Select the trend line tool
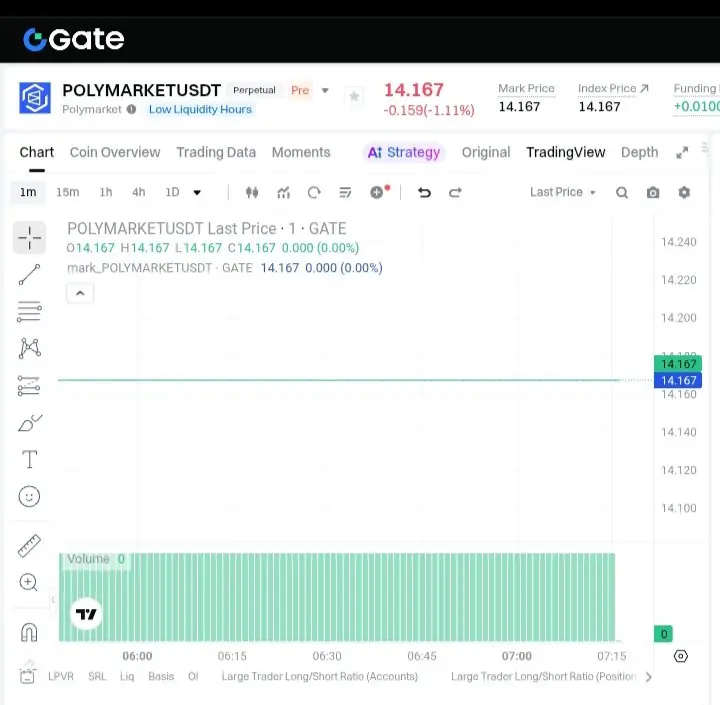Screen dimensions: 720x705 tap(29, 275)
